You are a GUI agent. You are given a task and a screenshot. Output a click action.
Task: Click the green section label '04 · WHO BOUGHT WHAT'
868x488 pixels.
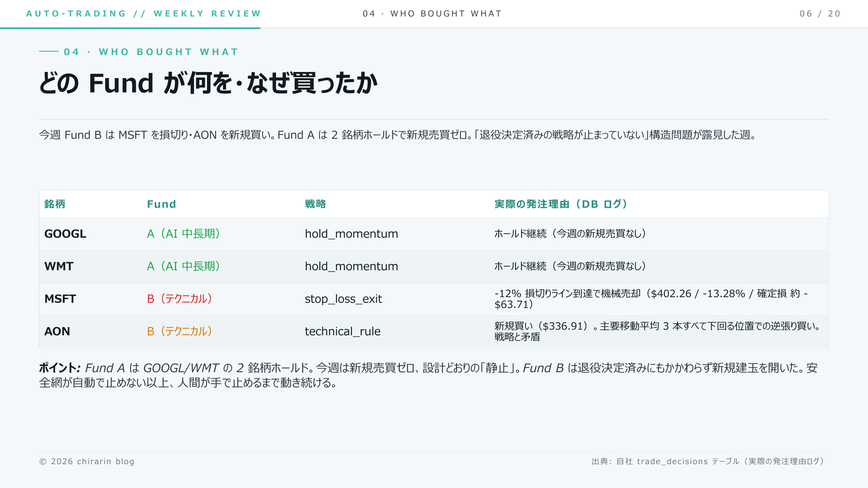pyautogui.click(x=151, y=52)
